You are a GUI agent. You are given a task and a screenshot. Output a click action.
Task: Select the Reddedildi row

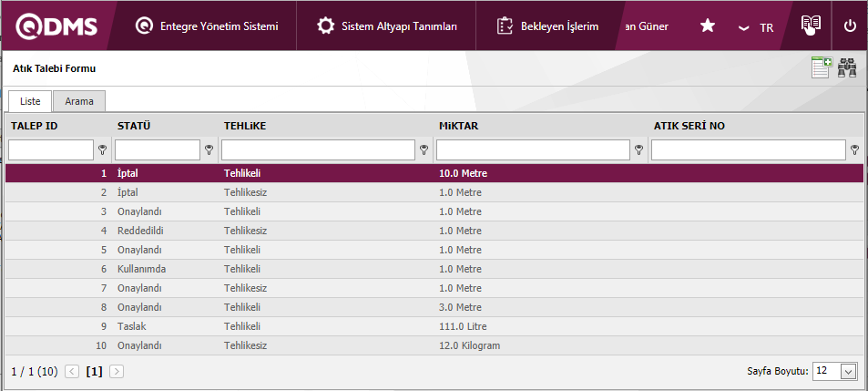point(434,231)
